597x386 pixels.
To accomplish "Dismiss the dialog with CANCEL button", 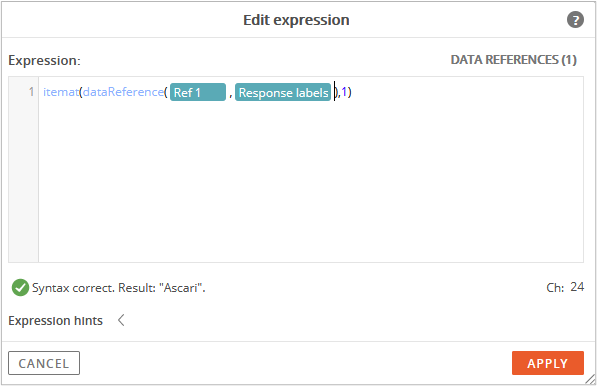I will point(44,363).
